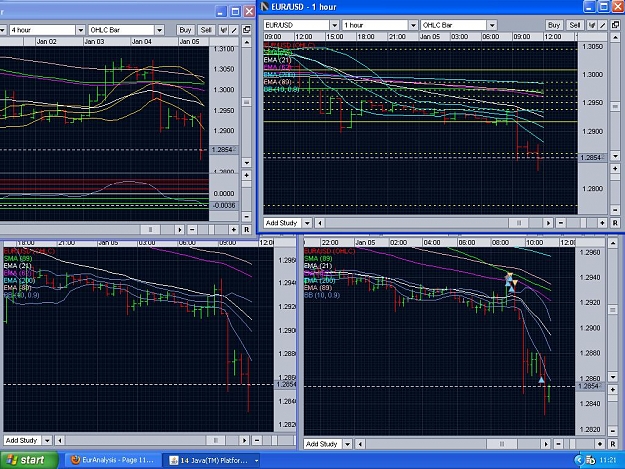This screenshot has width=625, height=469.
Task: Show hidden system tray icons
Action: [579, 460]
